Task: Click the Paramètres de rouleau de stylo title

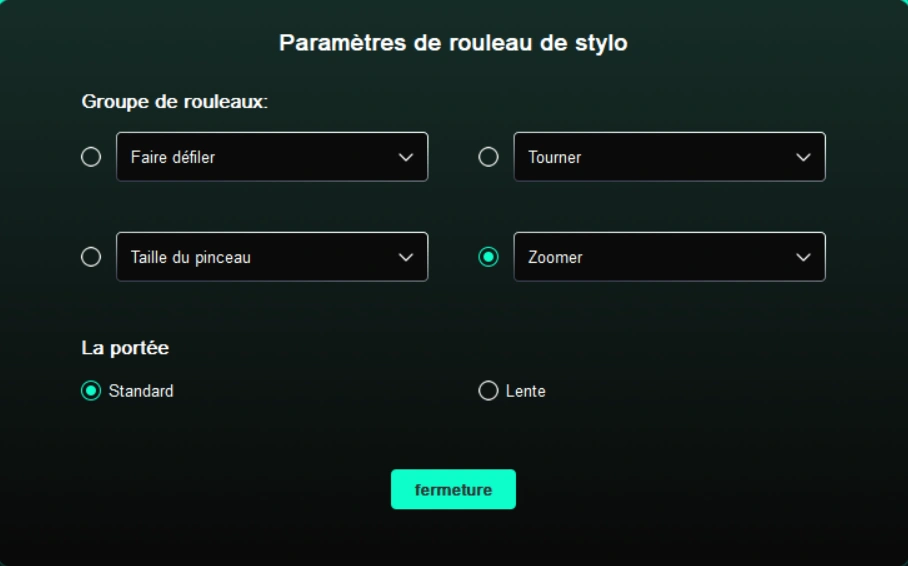Action: (453, 43)
